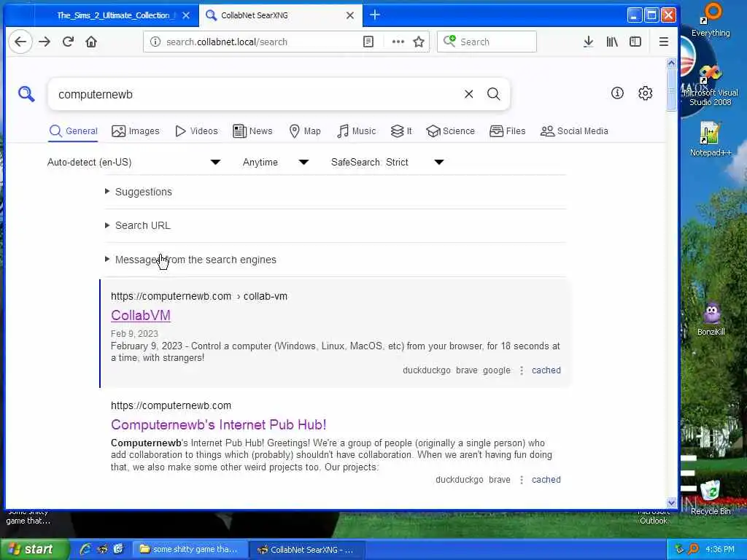Bookmark this page with the star
Viewport: 747px width, 560px height.
click(419, 42)
